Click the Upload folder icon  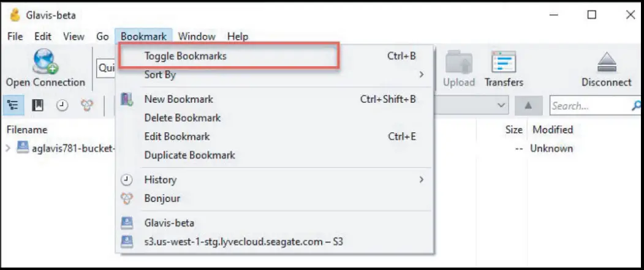[458, 62]
